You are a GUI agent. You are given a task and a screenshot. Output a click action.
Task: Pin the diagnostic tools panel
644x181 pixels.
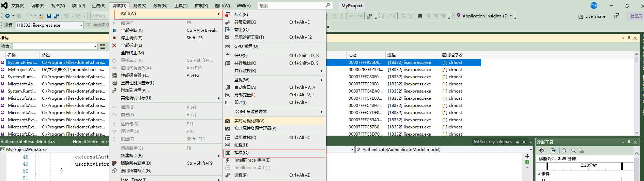coord(629,142)
